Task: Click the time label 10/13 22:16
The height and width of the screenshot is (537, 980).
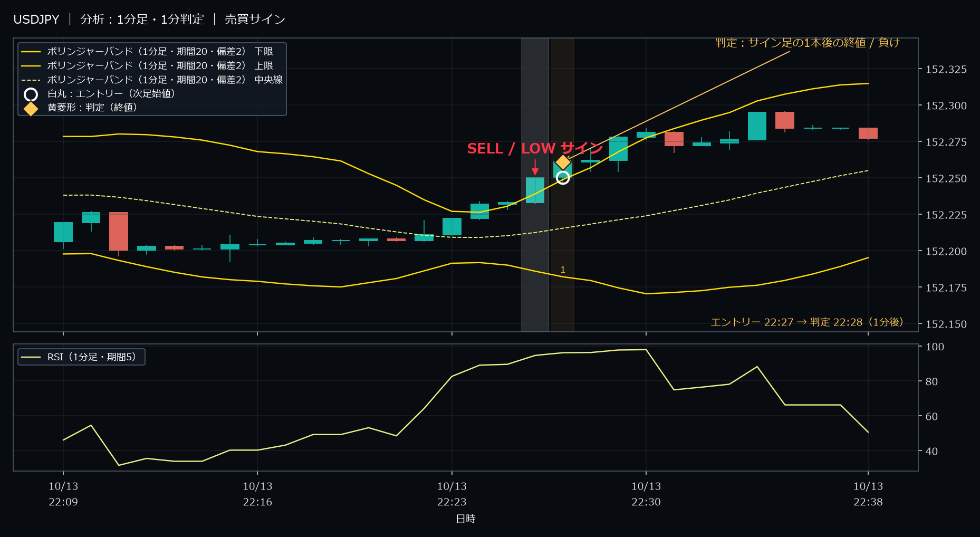Action: 257,494
